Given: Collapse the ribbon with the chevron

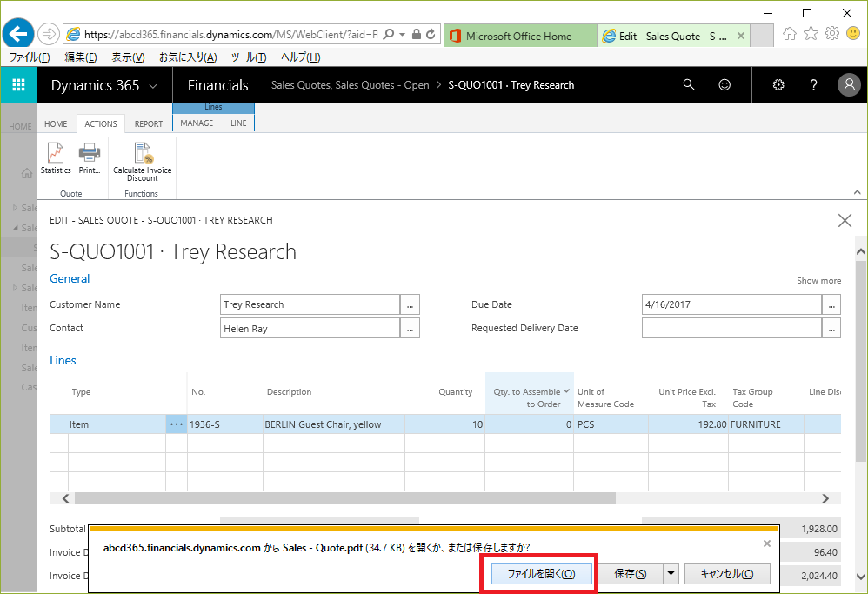Looking at the screenshot, I should (857, 192).
